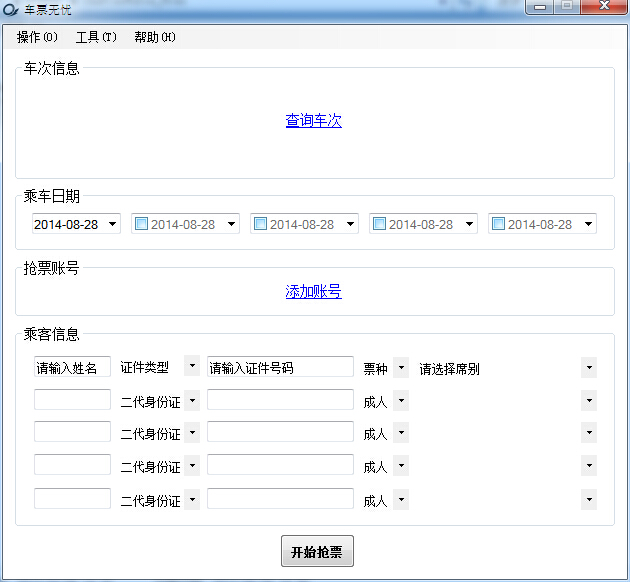Click fourth passenger's empty ID number field
The image size is (630, 582).
(280, 498)
